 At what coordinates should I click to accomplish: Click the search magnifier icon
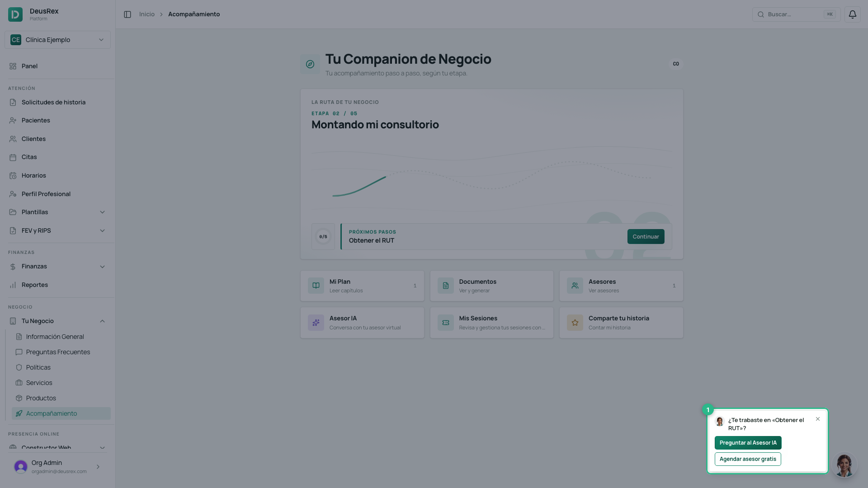pyautogui.click(x=761, y=14)
